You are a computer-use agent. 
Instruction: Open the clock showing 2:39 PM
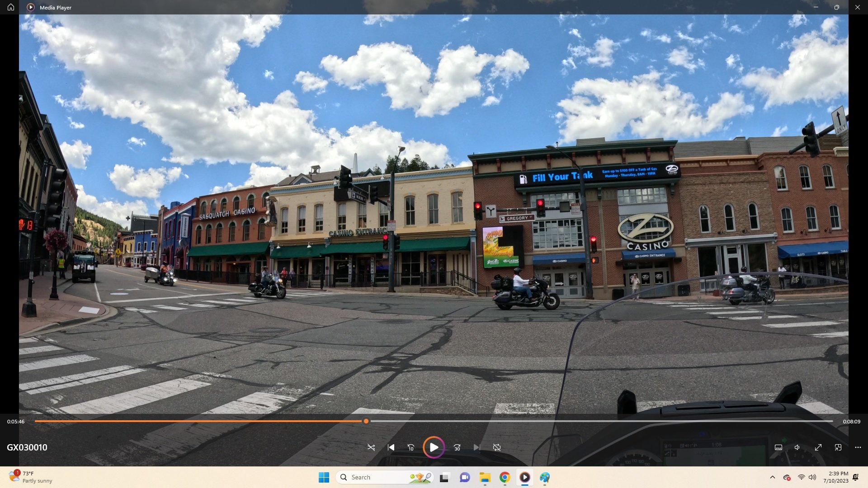(x=836, y=477)
